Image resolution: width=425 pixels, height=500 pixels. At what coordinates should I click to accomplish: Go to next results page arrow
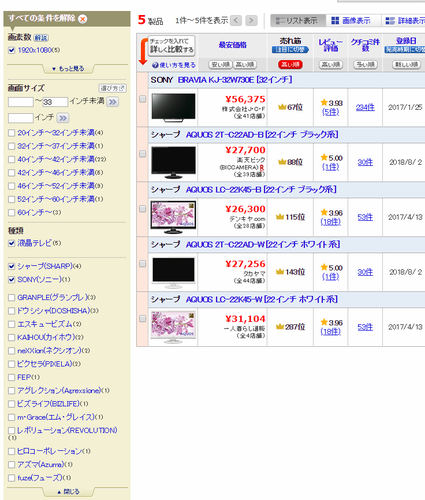[251, 21]
